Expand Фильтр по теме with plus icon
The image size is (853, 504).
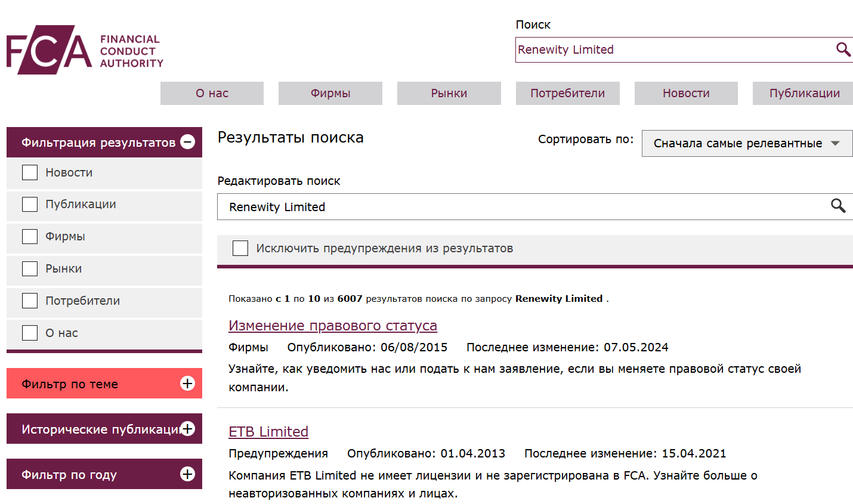(x=187, y=384)
